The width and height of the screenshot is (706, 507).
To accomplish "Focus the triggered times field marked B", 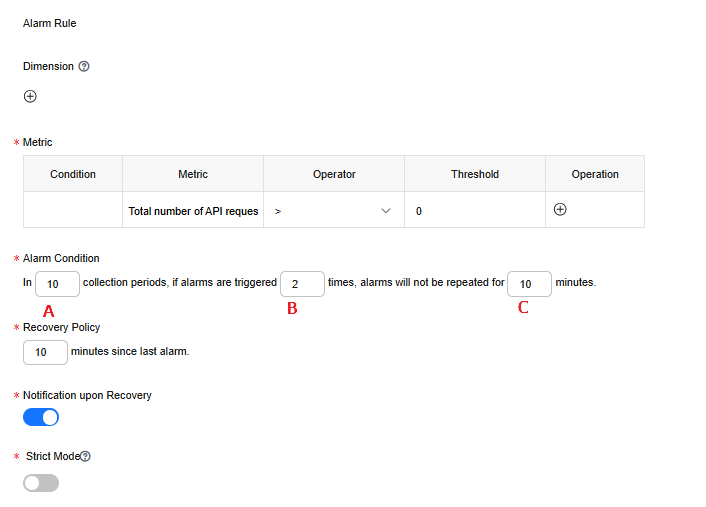I will coord(302,284).
